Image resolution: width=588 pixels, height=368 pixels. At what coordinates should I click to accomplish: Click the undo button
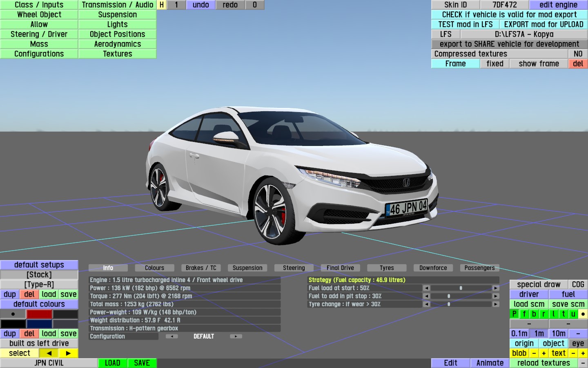[200, 5]
